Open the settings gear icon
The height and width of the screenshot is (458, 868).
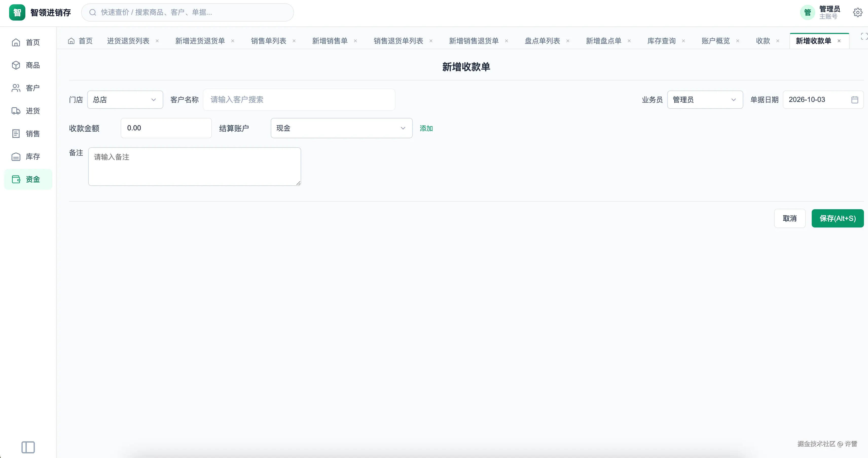858,12
